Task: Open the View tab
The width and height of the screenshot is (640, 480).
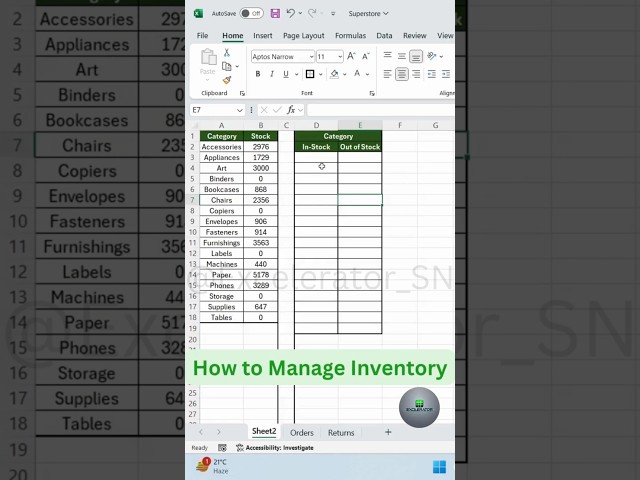Action: 445,36
